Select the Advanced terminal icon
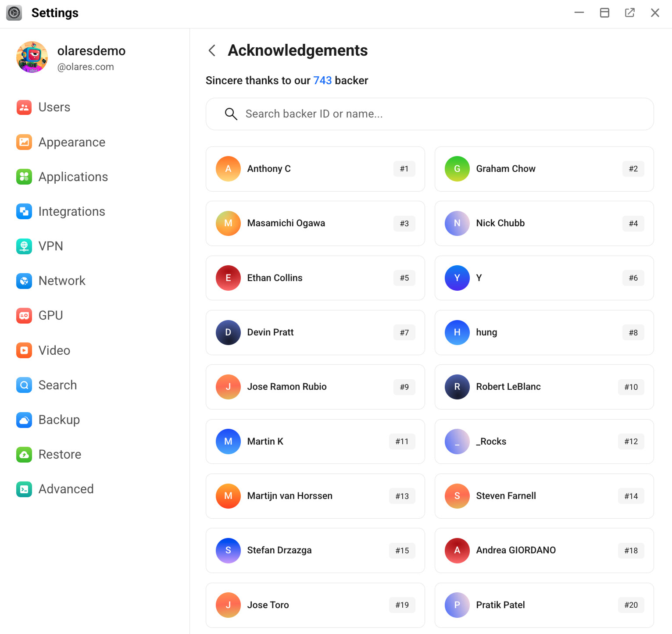Screen dimensions: 672x634 point(24,489)
